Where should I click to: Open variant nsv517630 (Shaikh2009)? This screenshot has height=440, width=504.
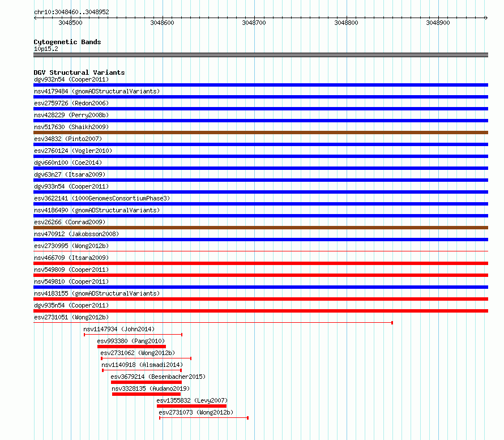point(71,127)
